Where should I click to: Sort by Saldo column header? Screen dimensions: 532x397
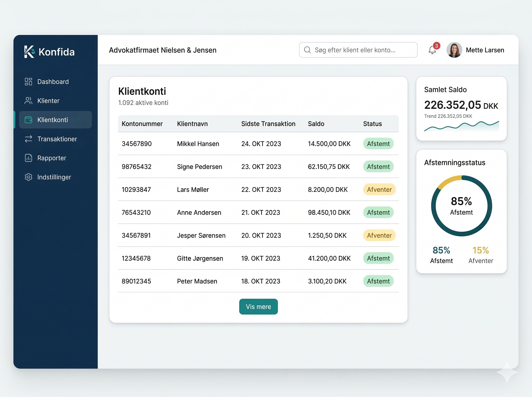[x=316, y=124]
